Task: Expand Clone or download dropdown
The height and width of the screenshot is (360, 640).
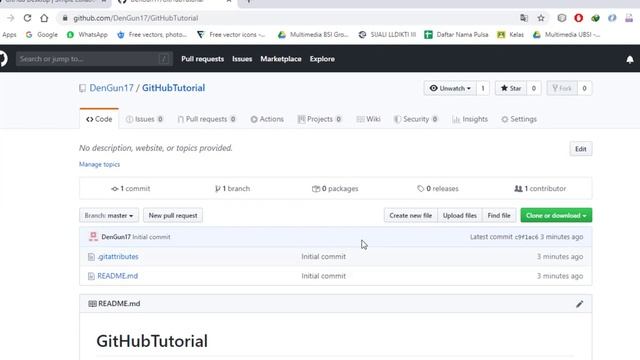Action: coord(556,216)
